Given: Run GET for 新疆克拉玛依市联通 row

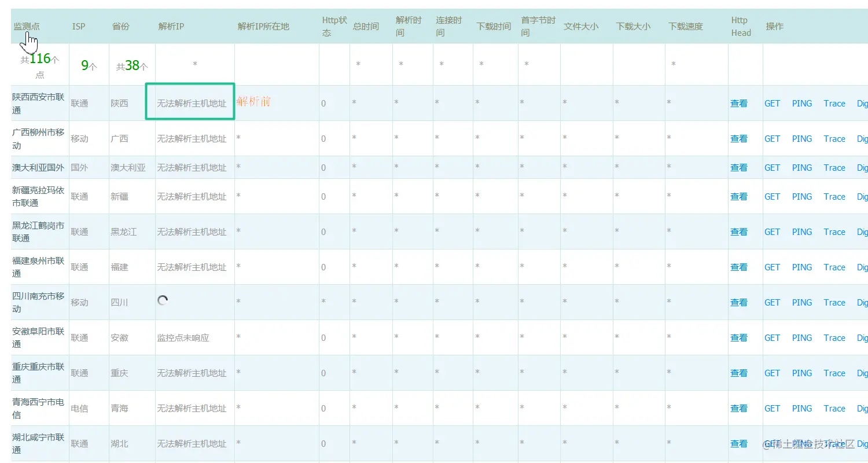Looking at the screenshot, I should (x=772, y=197).
